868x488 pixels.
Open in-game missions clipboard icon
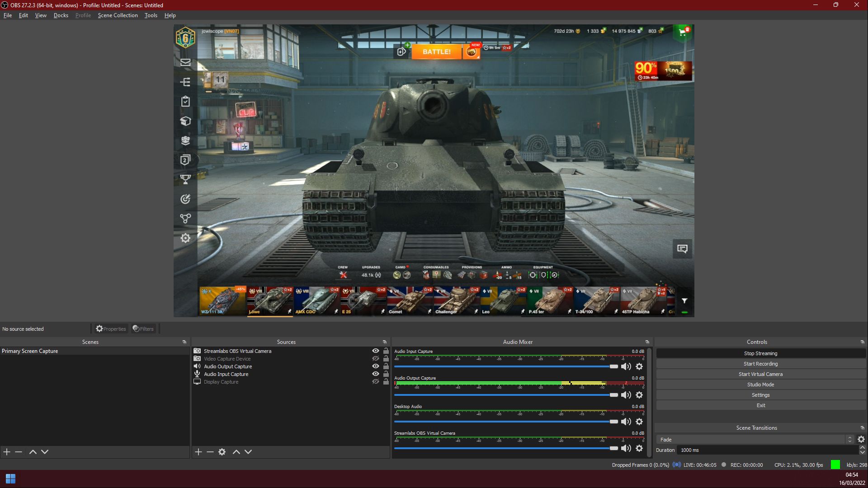tap(185, 101)
